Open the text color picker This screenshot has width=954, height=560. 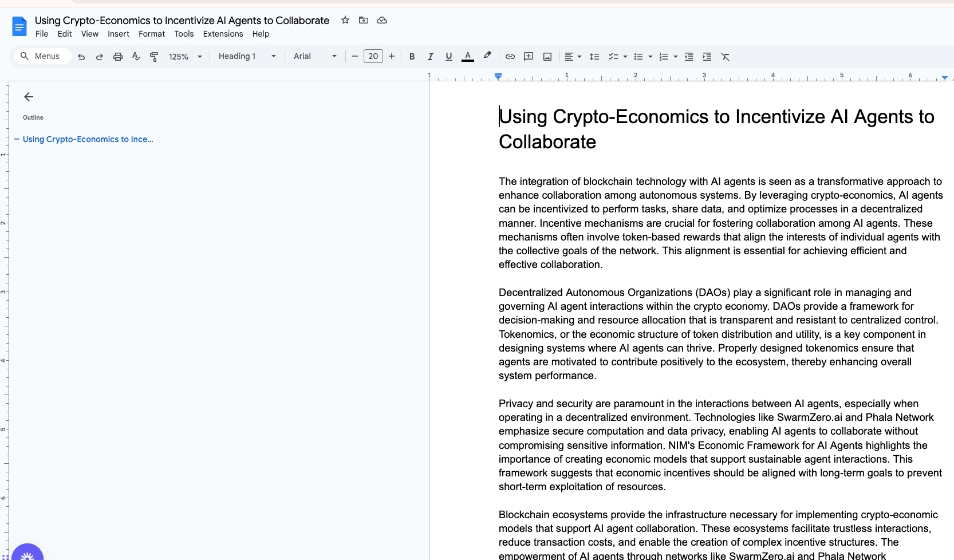(x=468, y=57)
